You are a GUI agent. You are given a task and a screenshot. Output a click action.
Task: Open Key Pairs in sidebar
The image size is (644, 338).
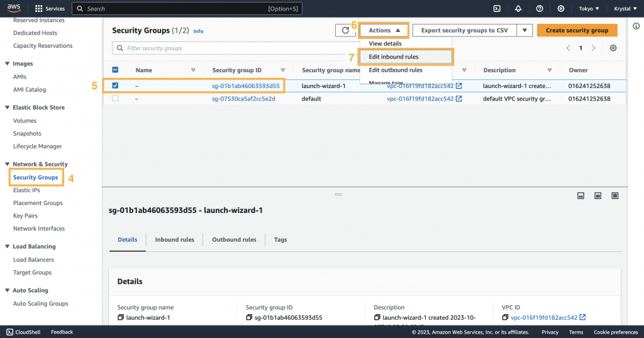click(25, 215)
